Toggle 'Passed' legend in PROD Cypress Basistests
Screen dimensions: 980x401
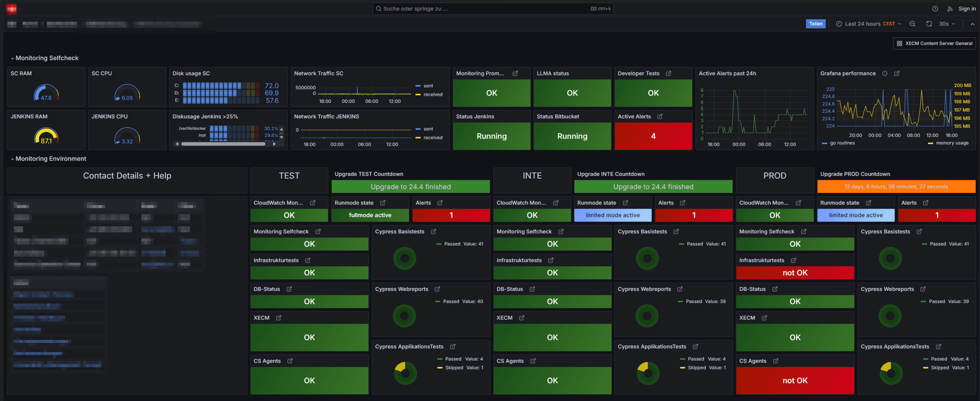coord(938,244)
